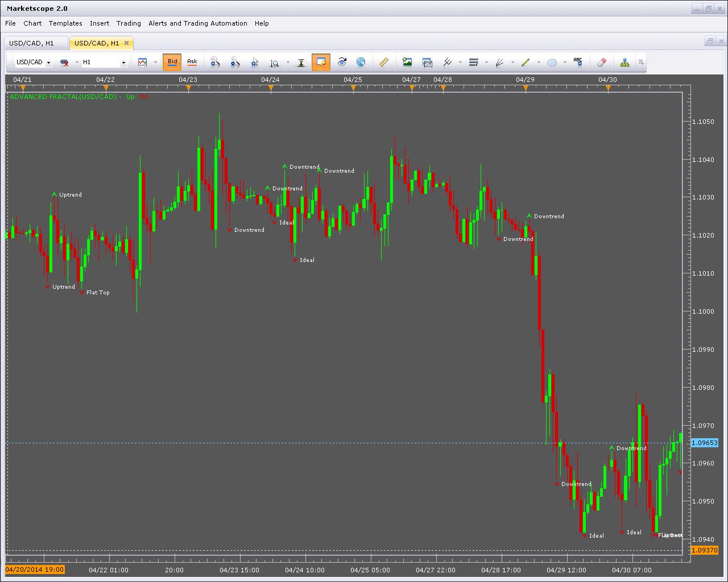This screenshot has height=582, width=728.
Task: Select the ellipse shape tool
Action: [x=552, y=63]
